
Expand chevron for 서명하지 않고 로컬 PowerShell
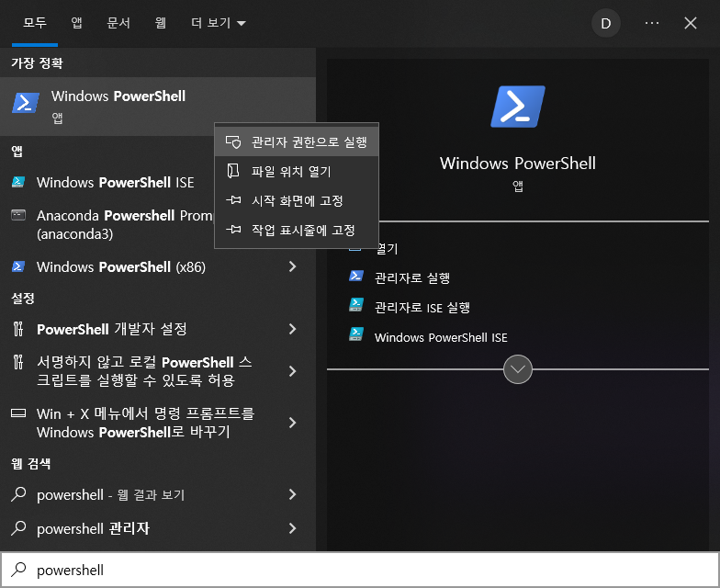point(292,371)
